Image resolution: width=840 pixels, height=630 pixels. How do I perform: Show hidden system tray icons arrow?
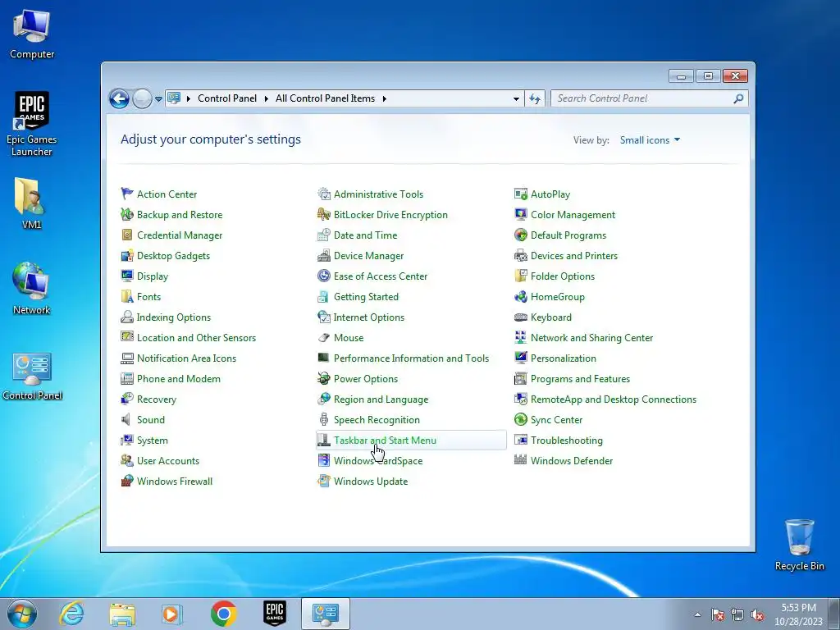pos(697,614)
